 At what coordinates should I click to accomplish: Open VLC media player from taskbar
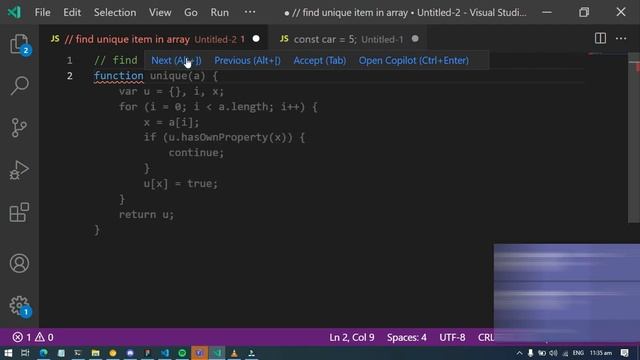click(x=234, y=353)
